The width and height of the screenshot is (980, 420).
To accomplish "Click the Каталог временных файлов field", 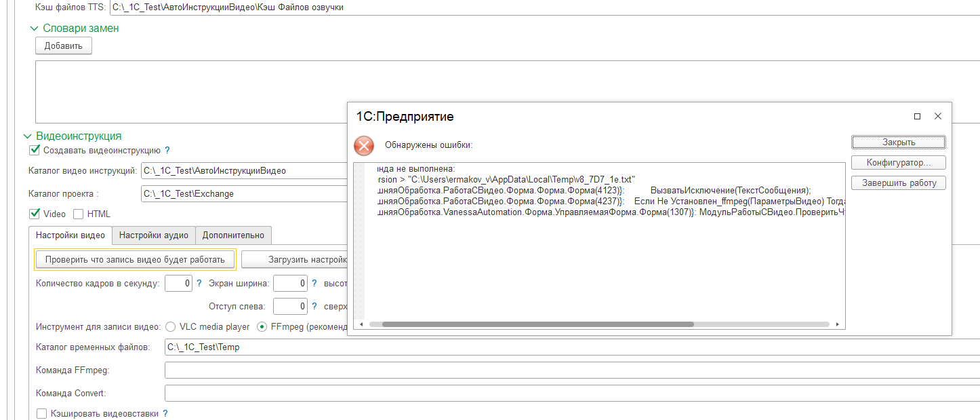I will (x=572, y=347).
